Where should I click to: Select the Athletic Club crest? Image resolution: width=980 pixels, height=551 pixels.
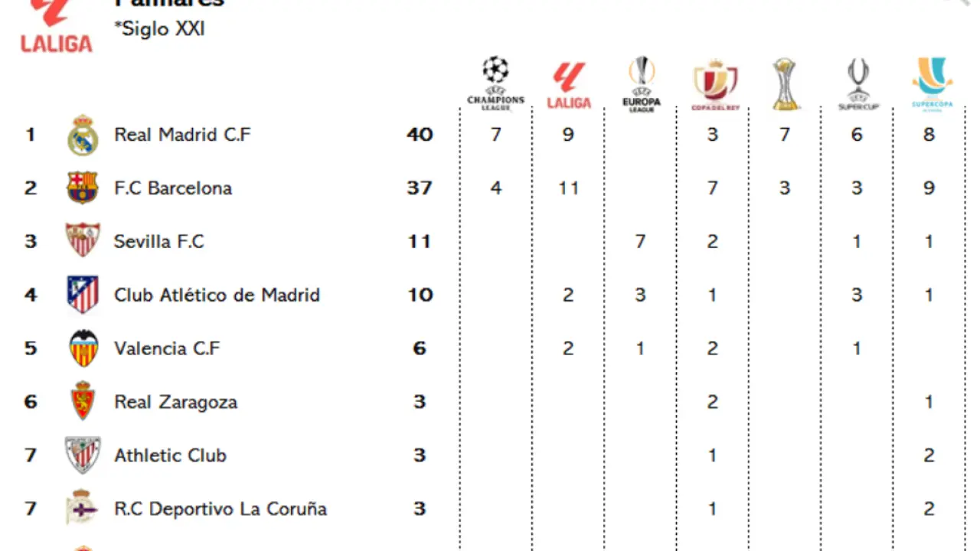(x=82, y=455)
